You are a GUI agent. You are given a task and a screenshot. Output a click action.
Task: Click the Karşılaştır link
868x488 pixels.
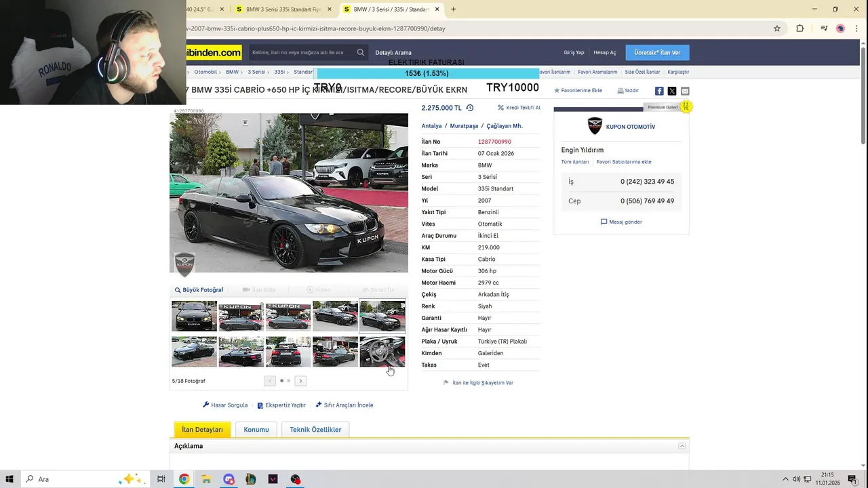tap(678, 72)
